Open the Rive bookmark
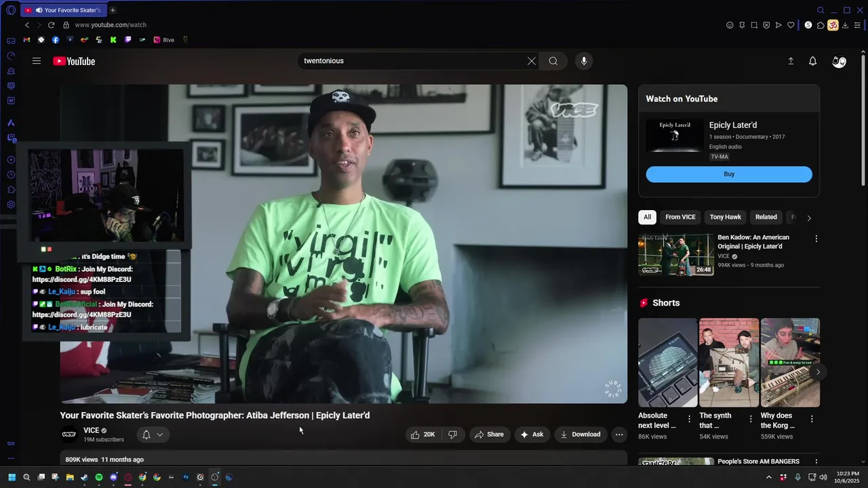Image resolution: width=868 pixels, height=488 pixels. click(x=164, y=40)
